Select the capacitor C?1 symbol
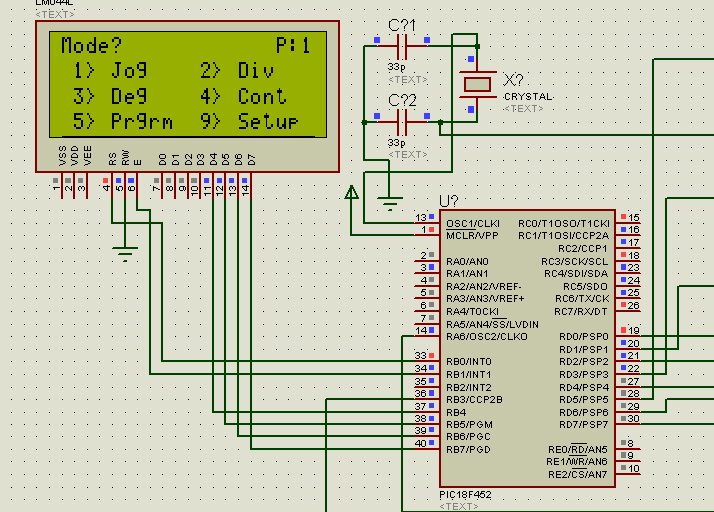Viewport: 714px width, 512px height. click(x=402, y=45)
